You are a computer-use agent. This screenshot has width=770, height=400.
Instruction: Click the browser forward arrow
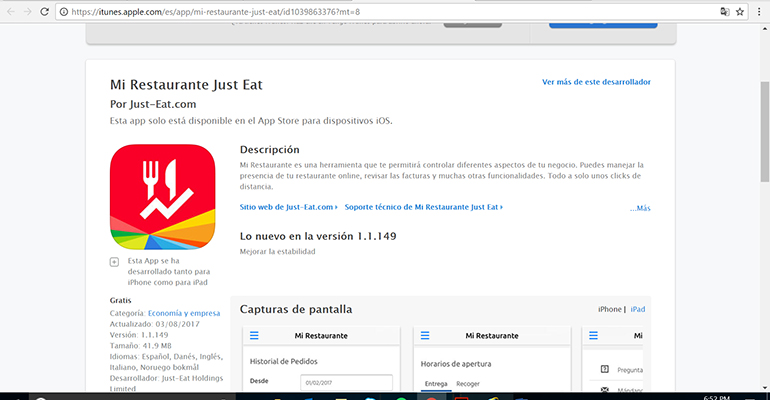click(x=28, y=11)
